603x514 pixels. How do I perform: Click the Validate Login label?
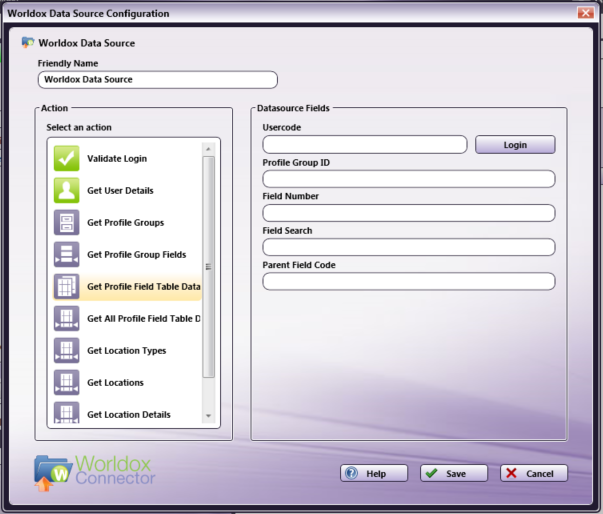pos(117,158)
